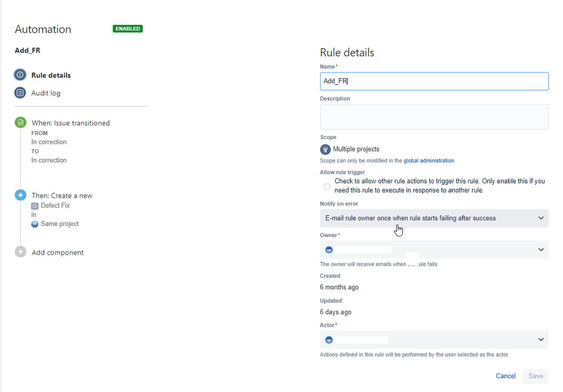This screenshot has height=392, width=563.
Task: Click the Rule details info icon
Action: pos(20,75)
